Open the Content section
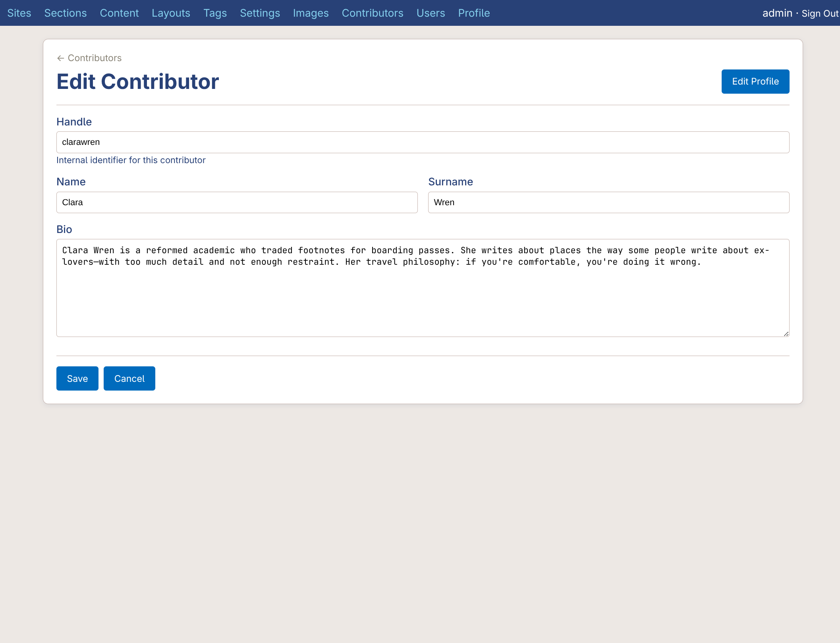 tap(119, 13)
